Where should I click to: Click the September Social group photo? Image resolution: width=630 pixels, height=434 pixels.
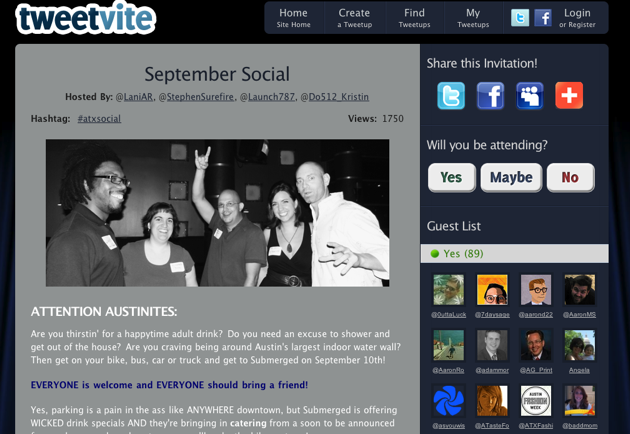[x=217, y=213]
